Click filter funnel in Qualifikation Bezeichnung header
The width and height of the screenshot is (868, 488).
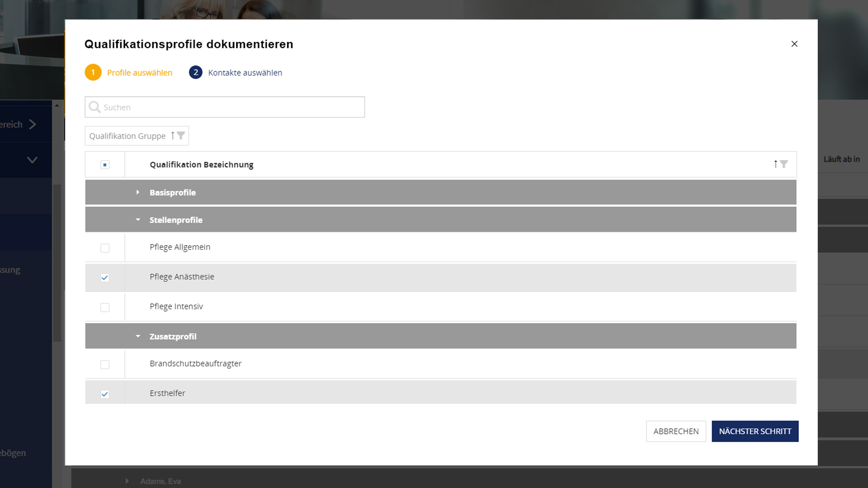coord(784,164)
